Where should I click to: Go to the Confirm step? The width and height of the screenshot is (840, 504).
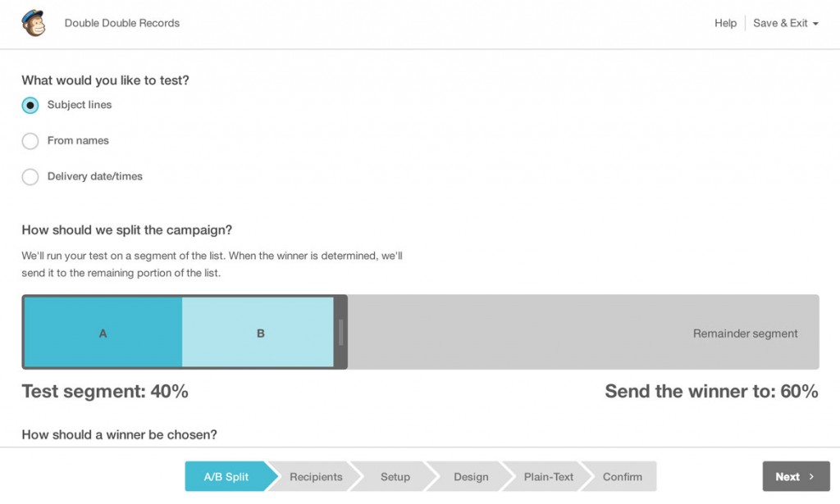point(623,477)
